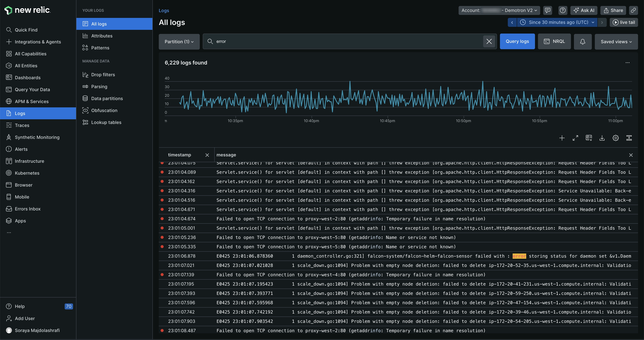Image resolution: width=644 pixels, height=340 pixels.
Task: Clear the error search query field
Action: coord(489,41)
